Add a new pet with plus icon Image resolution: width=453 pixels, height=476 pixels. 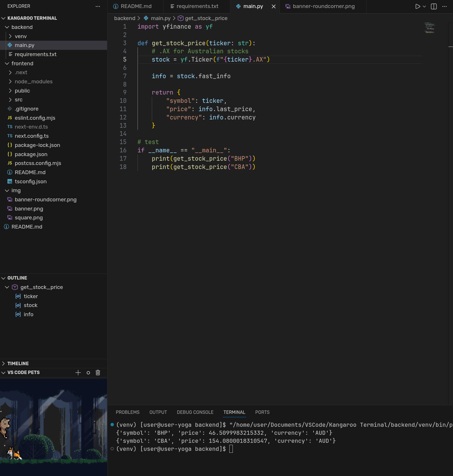pyautogui.click(x=78, y=372)
